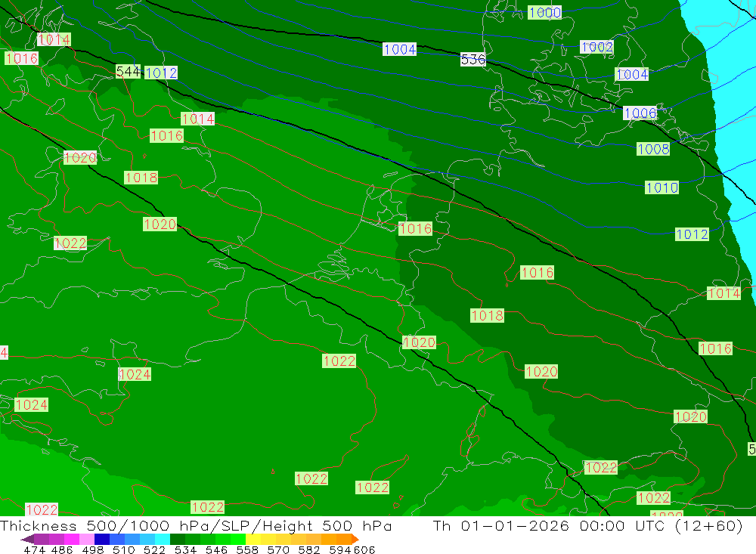756x554 pixels.
Task: Click the bright magenta legend swatch
Action: click(71, 539)
